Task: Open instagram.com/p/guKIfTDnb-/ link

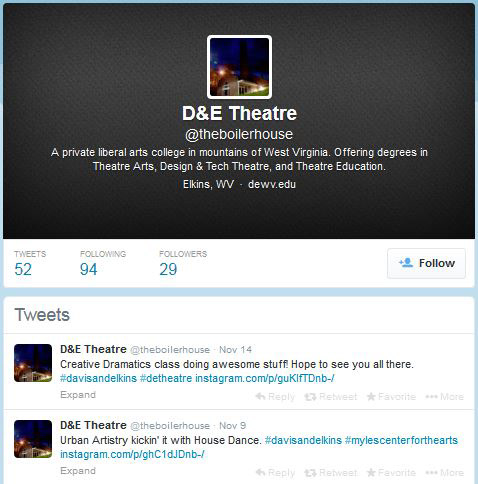Action: 265,378
